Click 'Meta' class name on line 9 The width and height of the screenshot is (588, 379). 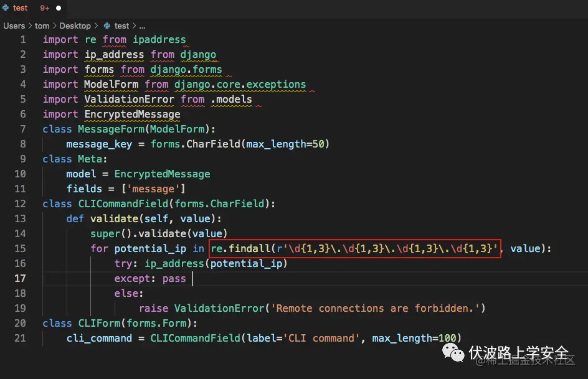click(x=90, y=159)
